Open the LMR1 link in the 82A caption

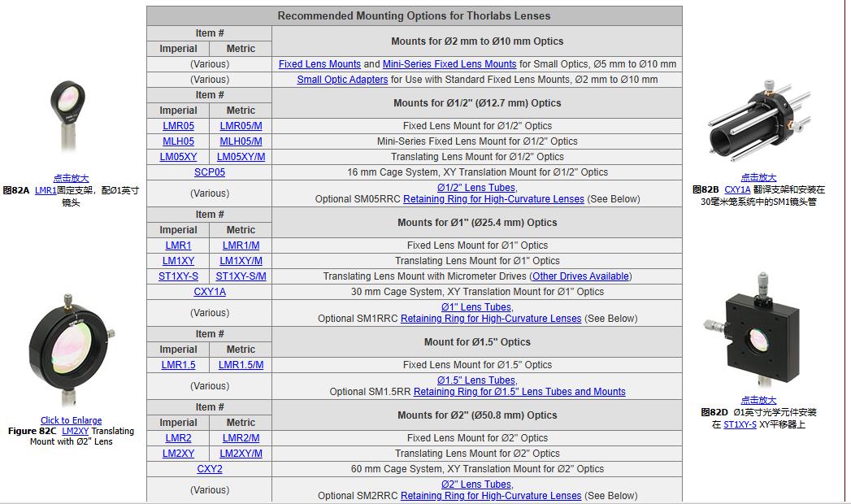pyautogui.click(x=46, y=190)
